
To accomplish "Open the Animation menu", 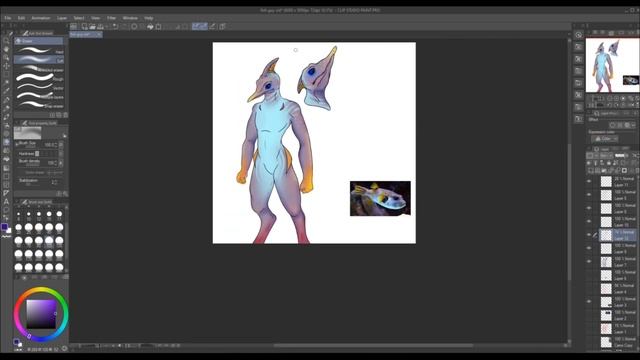I will [41, 18].
